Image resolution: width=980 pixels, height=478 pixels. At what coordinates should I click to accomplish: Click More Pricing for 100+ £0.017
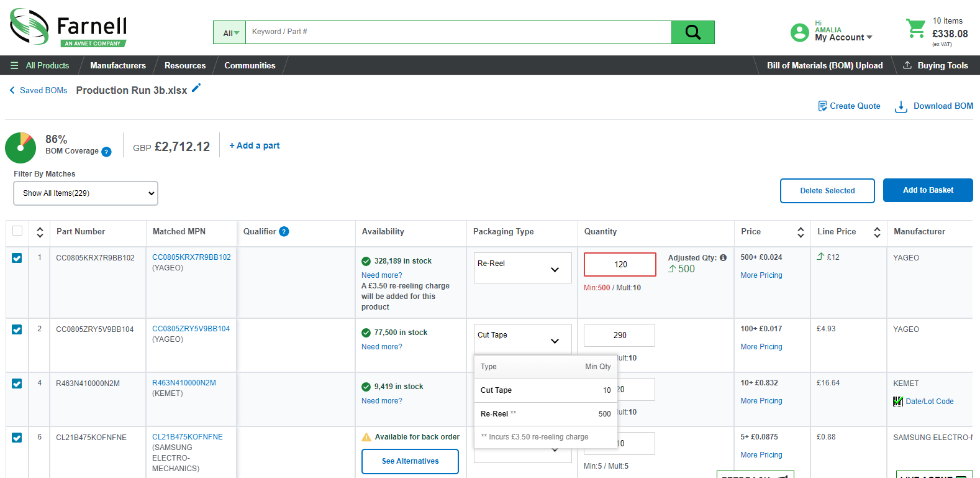(x=761, y=347)
